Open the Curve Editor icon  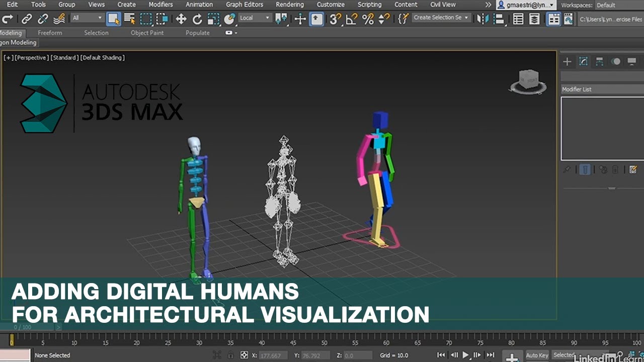[569, 20]
